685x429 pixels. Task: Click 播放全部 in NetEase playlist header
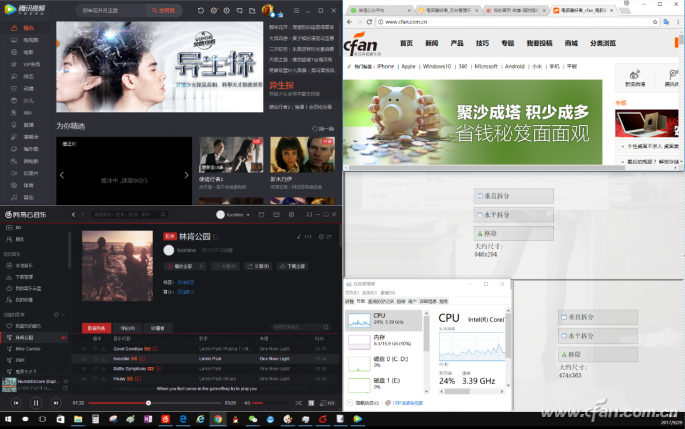click(x=181, y=266)
